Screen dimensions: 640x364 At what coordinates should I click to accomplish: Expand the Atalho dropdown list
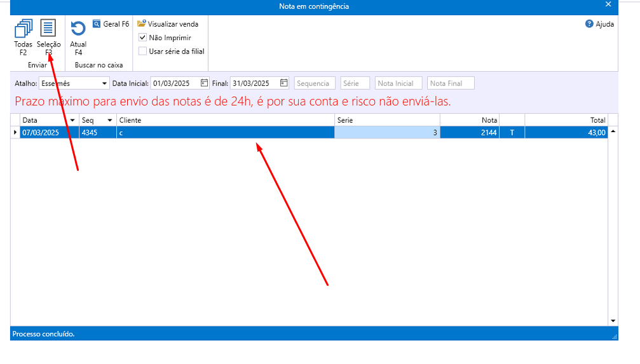[105, 83]
